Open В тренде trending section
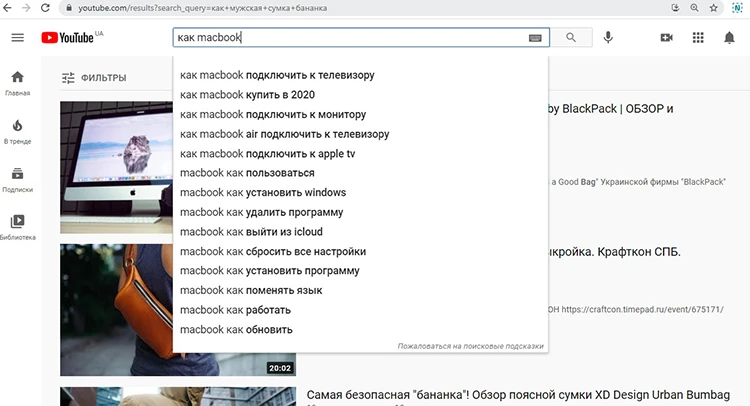 pyautogui.click(x=17, y=131)
